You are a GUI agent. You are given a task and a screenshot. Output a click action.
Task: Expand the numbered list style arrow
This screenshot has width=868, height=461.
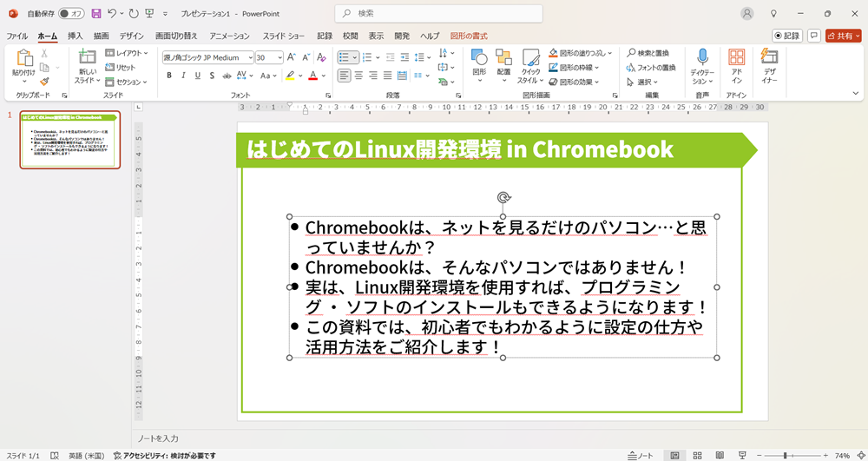coord(378,57)
